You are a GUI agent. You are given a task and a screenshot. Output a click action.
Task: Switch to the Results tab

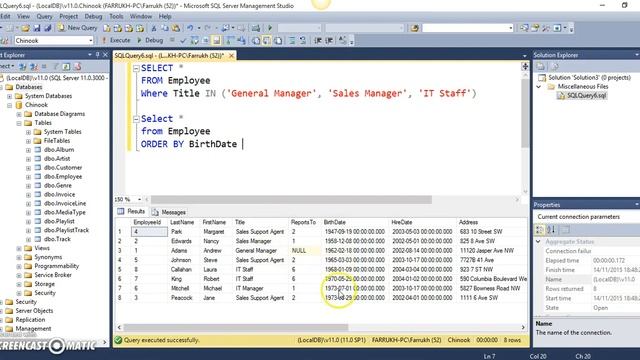131,211
